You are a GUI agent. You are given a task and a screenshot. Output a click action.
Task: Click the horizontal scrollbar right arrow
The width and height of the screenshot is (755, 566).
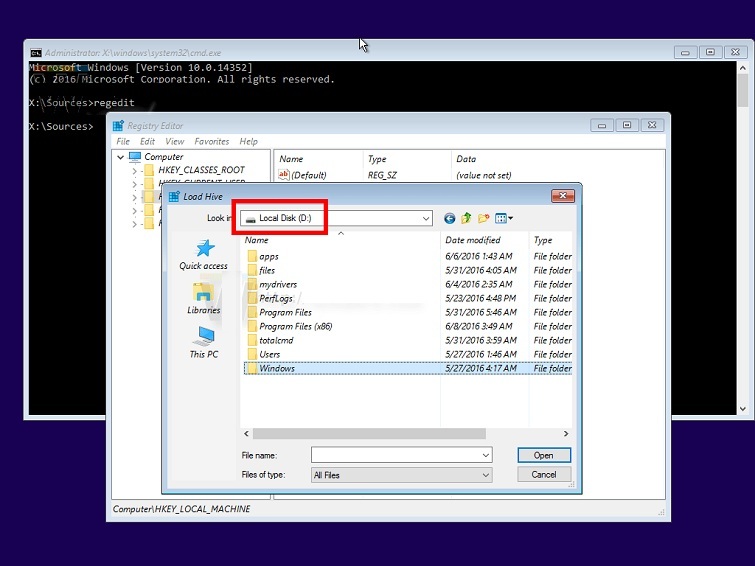(566, 434)
